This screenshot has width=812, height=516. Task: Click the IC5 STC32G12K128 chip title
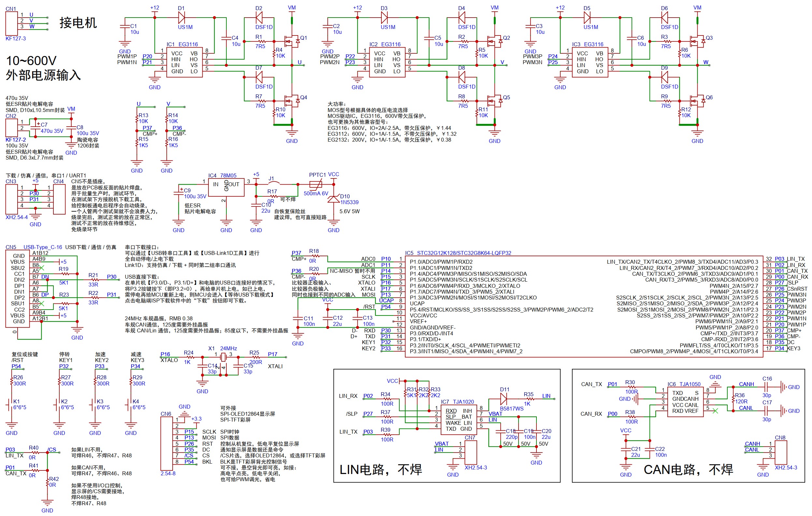pyautogui.click(x=458, y=253)
